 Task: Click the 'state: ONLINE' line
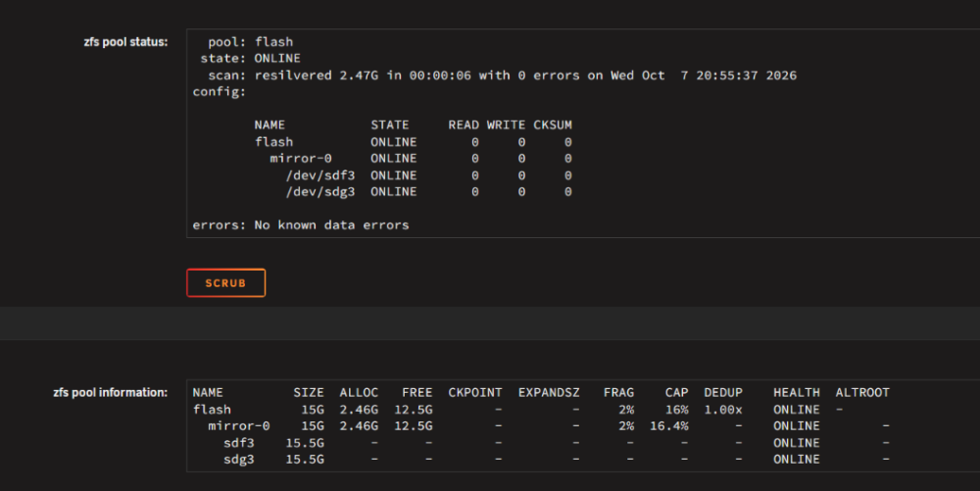251,58
